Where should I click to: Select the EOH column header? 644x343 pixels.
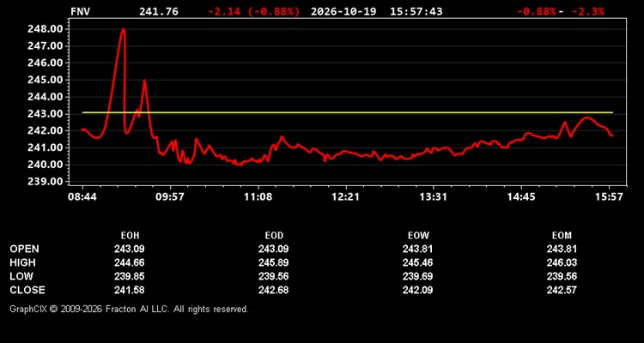[x=130, y=236]
